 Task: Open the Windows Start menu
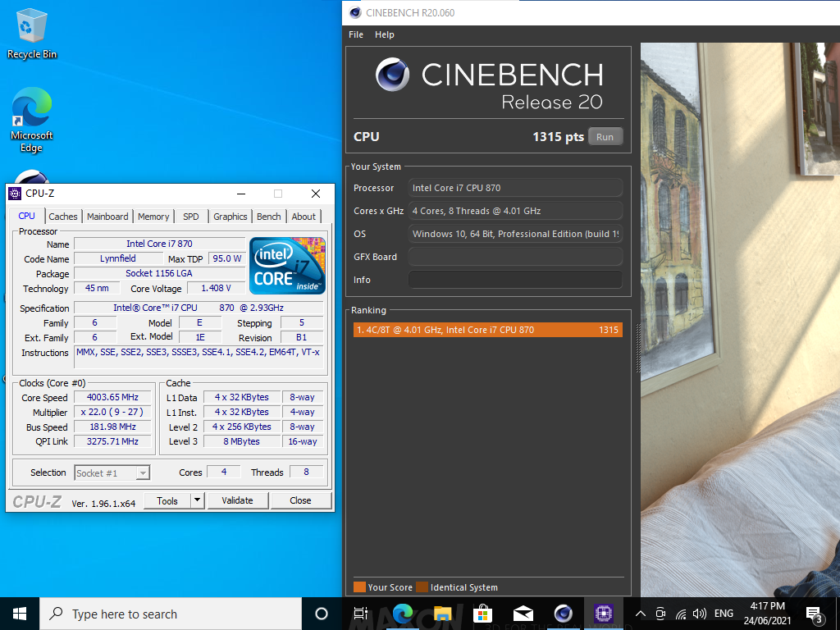tap(20, 614)
